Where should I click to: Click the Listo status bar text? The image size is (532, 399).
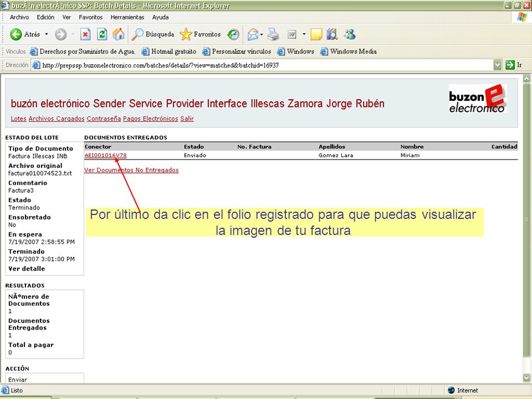point(17,391)
